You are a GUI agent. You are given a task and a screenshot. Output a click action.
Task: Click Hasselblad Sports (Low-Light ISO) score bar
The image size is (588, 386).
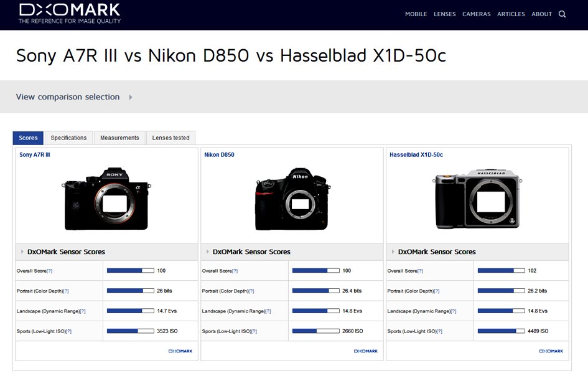click(x=500, y=331)
